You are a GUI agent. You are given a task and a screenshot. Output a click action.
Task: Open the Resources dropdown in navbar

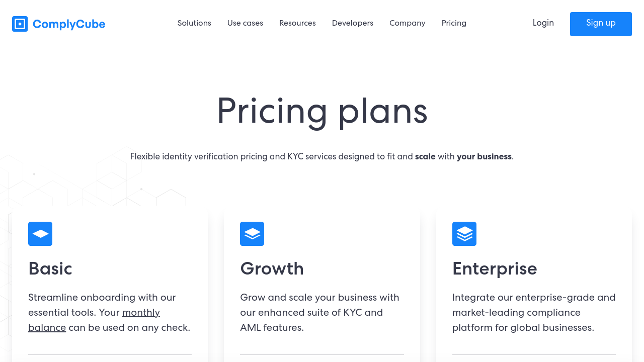[x=297, y=23]
